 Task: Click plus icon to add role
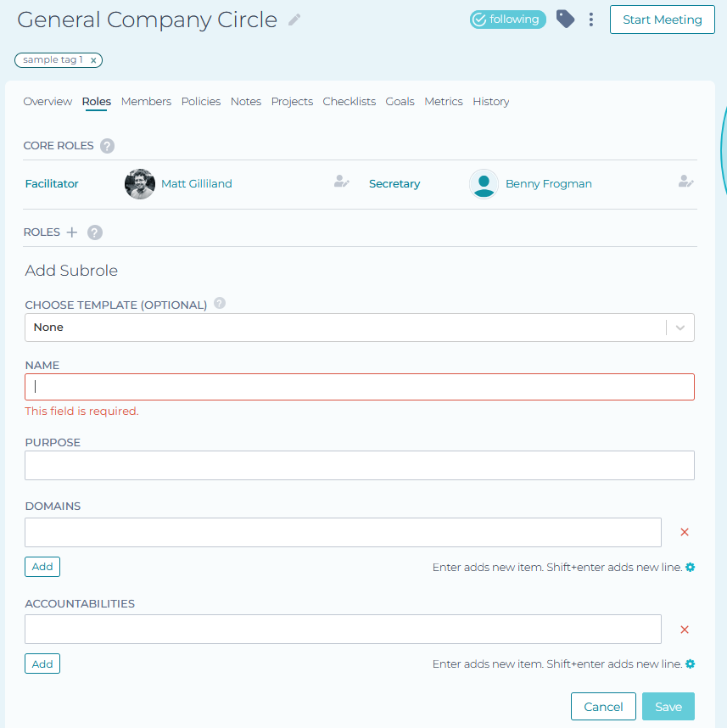[x=72, y=232]
